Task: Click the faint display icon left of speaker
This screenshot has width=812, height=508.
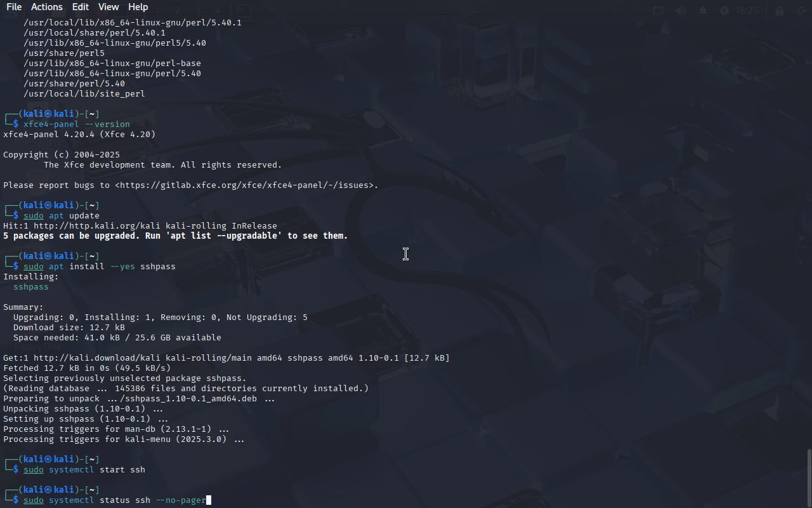Action: coord(658,11)
